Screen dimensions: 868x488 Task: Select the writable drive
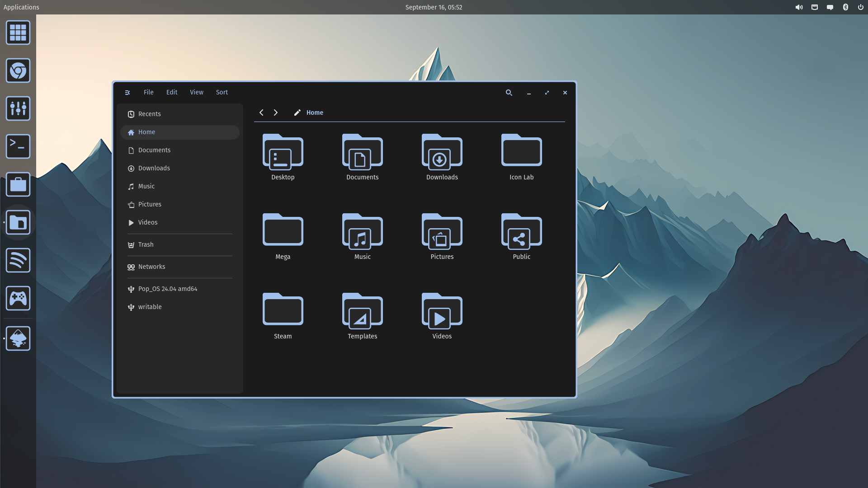pyautogui.click(x=180, y=307)
